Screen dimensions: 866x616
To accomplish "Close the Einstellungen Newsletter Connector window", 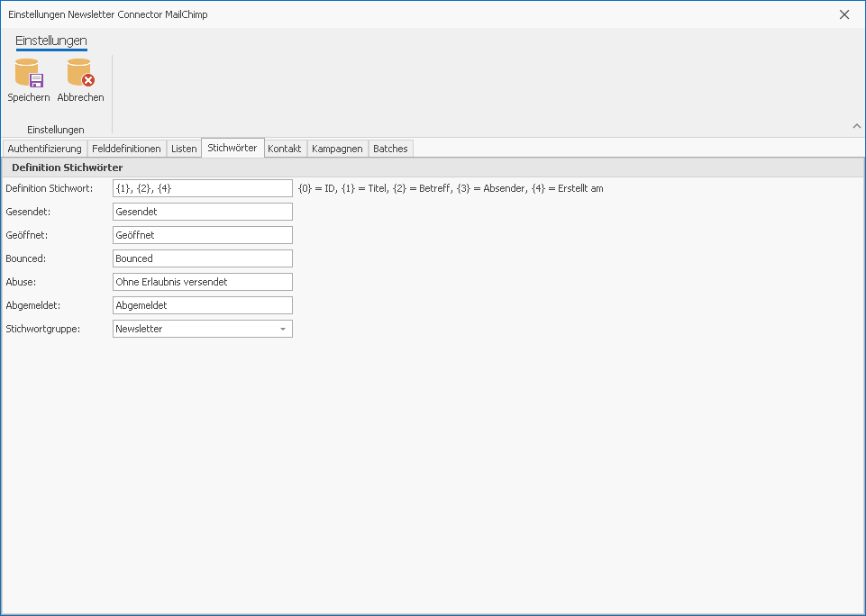I will tap(844, 14).
